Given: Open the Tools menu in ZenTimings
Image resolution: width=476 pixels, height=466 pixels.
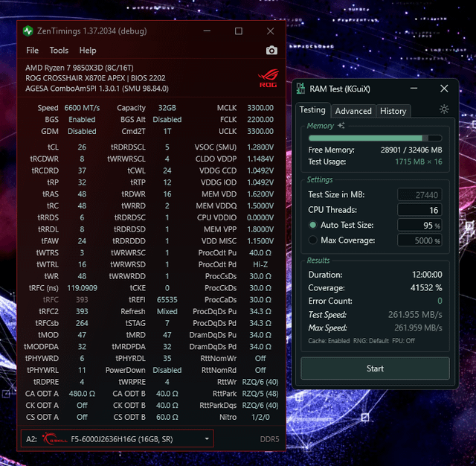Looking at the screenshot, I should pyautogui.click(x=59, y=51).
